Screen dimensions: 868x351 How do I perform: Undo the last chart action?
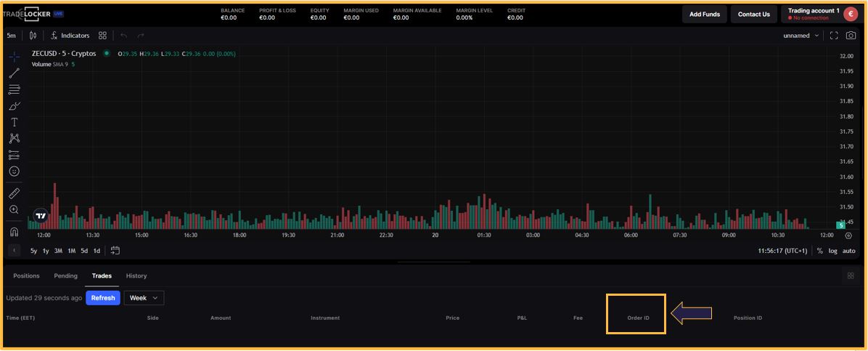click(123, 36)
